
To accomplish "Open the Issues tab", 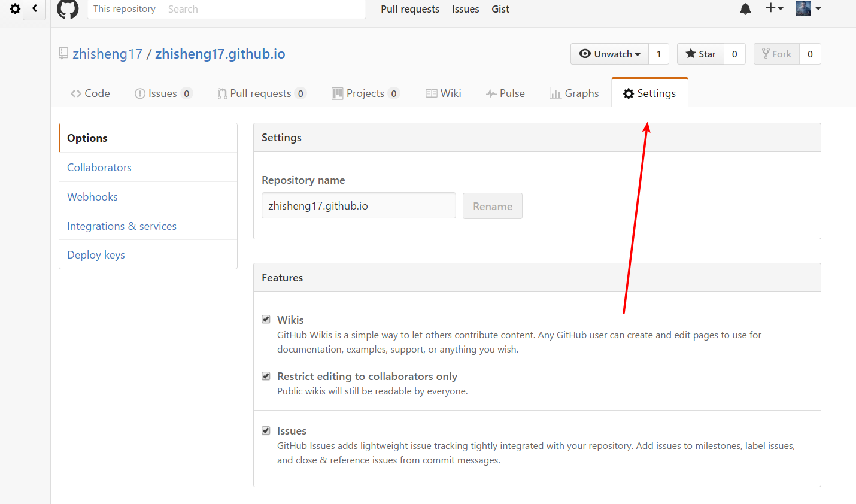I will [x=163, y=93].
